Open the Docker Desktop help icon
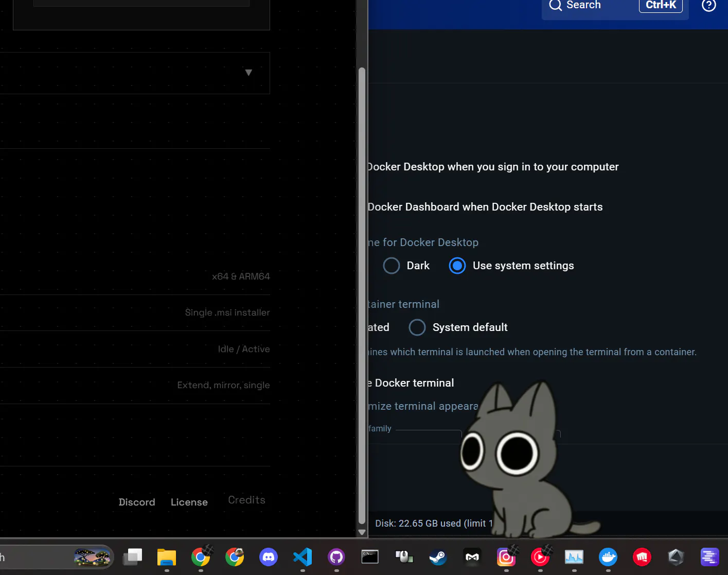The height and width of the screenshot is (575, 728). click(708, 5)
